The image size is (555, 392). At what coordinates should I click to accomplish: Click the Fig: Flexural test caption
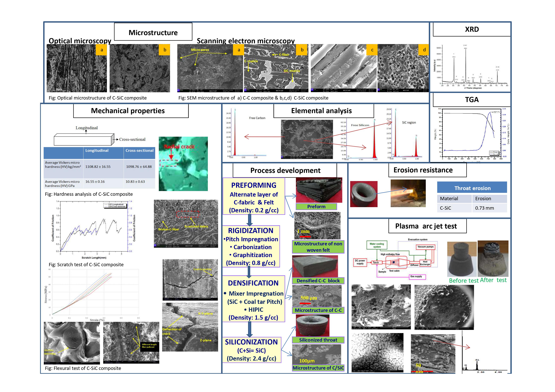pyautogui.click(x=83, y=368)
